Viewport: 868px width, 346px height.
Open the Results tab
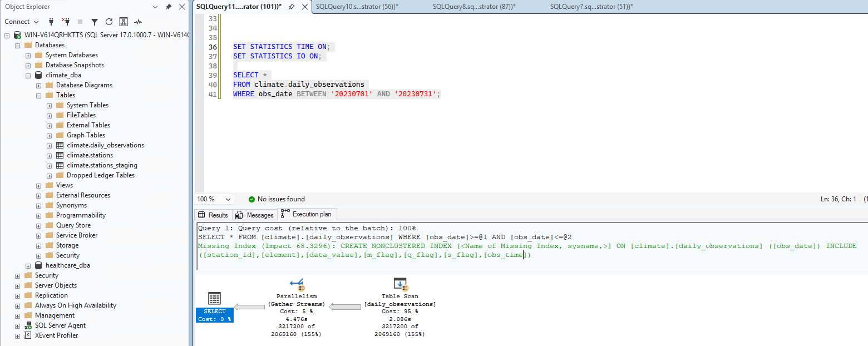click(213, 215)
